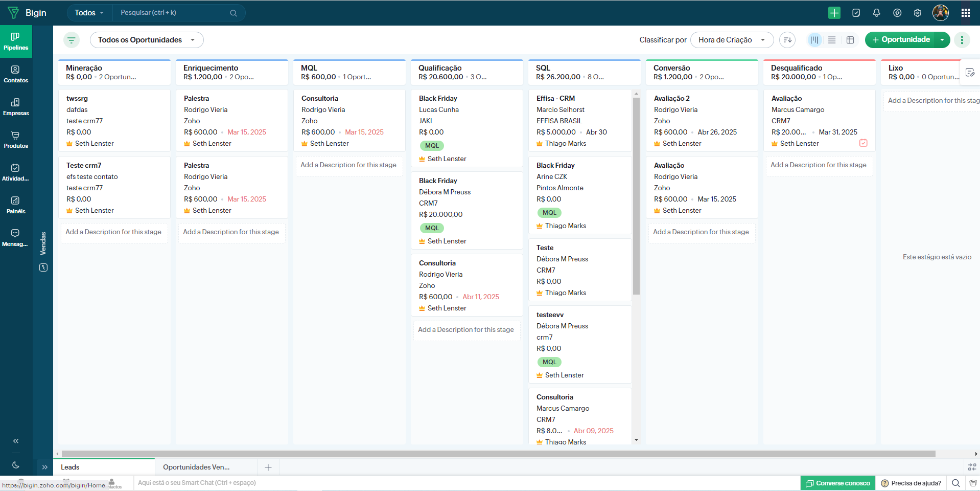Select the Leads pipeline tab
This screenshot has height=491, width=980.
70,467
